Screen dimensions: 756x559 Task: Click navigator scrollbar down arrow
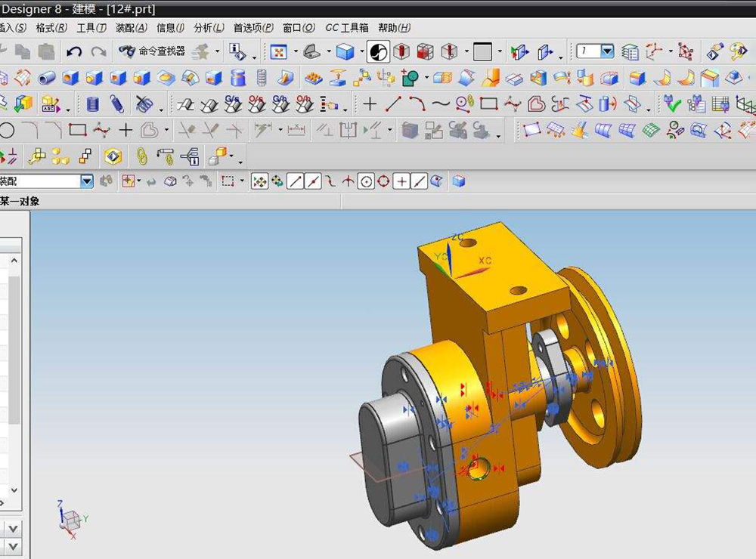14,490
